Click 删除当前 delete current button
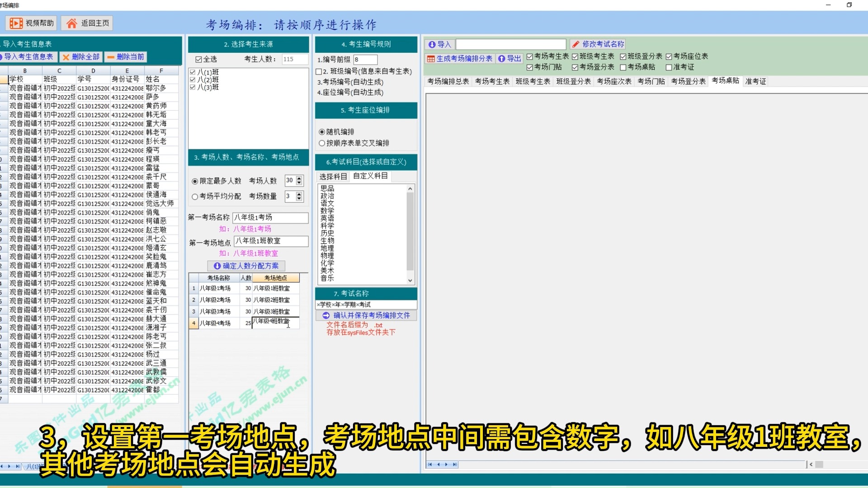The image size is (868, 488). (125, 57)
